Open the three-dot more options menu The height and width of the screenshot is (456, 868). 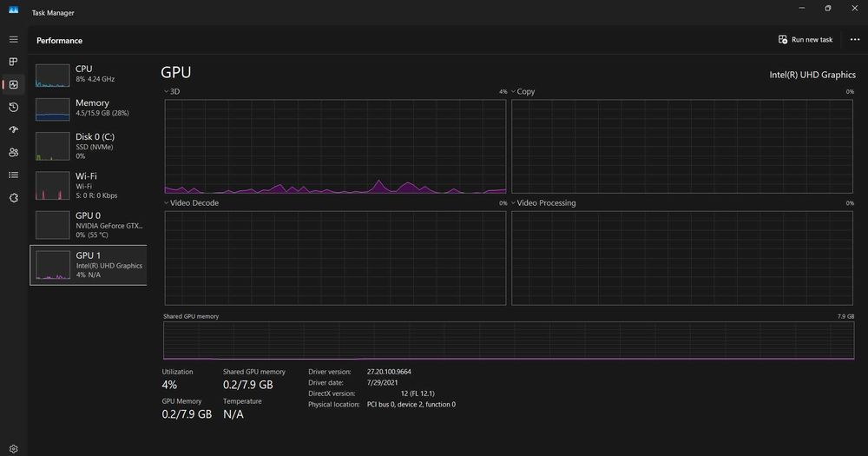[x=855, y=39]
